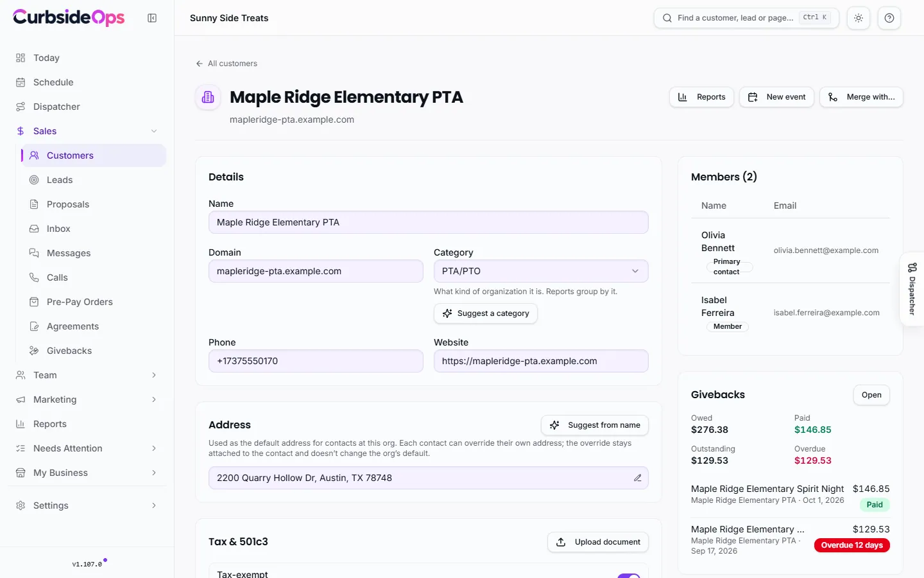Click the Pre-Pay Orders icon
This screenshot has height=578, width=924.
pos(34,302)
